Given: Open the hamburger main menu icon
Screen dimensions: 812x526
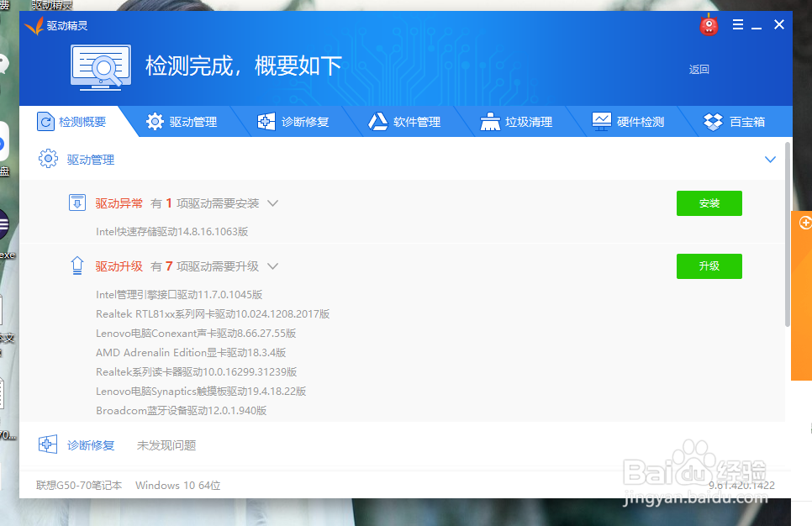Looking at the screenshot, I should (738, 24).
